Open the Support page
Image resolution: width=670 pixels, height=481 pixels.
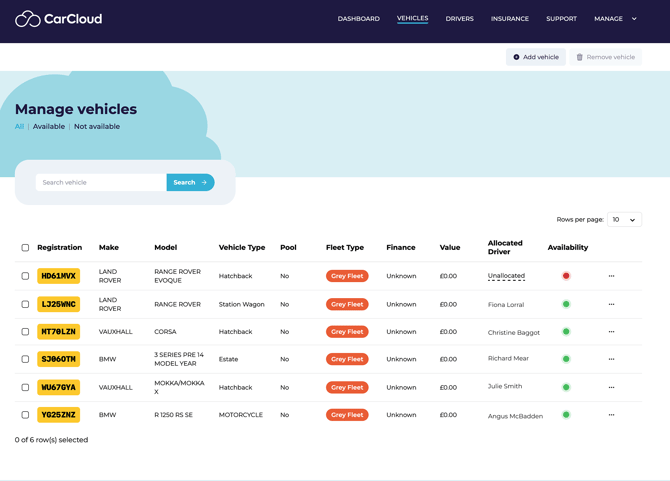pos(561,19)
